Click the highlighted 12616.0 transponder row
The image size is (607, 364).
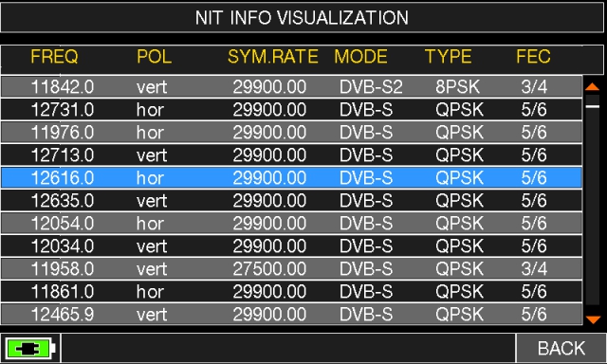(x=291, y=178)
